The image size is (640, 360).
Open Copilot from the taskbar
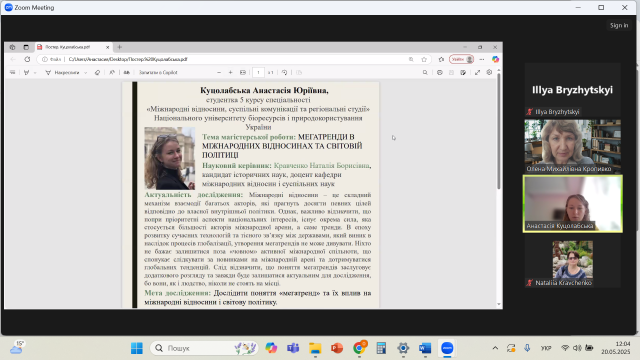[271, 348]
